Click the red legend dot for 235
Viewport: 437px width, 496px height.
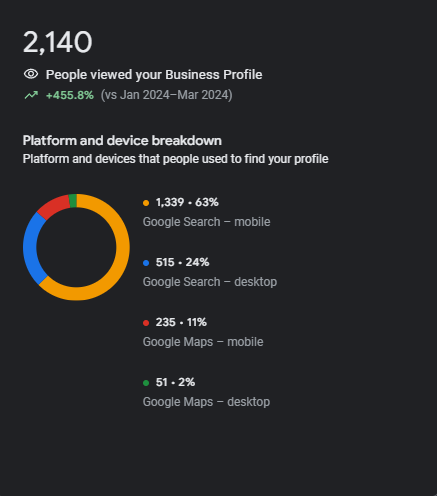[x=146, y=323]
